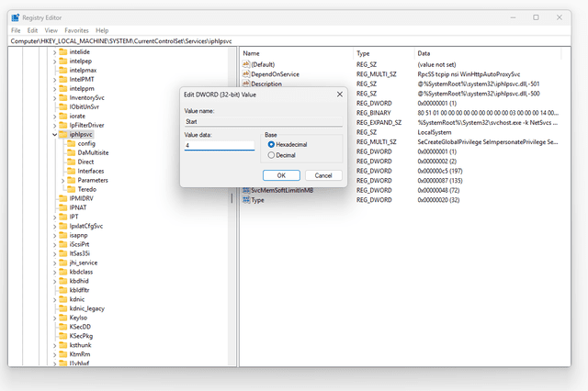This screenshot has height=391, width=588.
Task: Close the Edit DWORD dialog with X
Action: click(x=339, y=95)
